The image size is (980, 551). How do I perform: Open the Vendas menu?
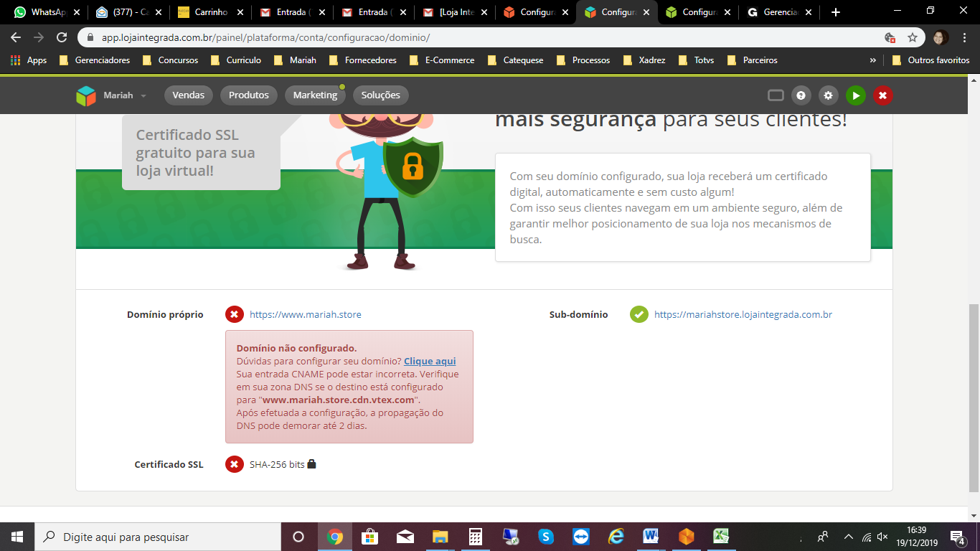[x=189, y=95]
